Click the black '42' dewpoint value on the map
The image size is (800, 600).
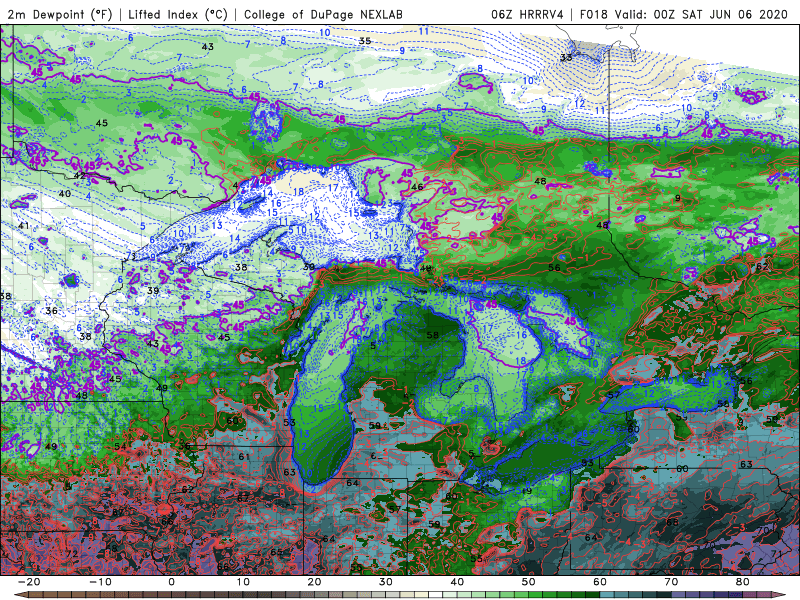pos(80,176)
